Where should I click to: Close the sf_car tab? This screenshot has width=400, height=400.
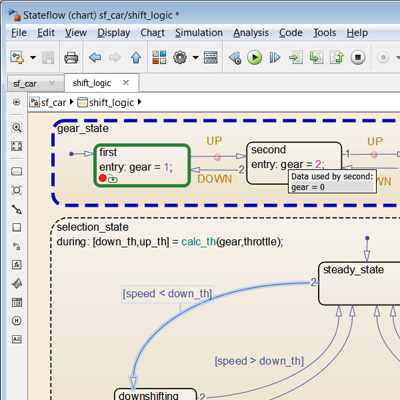click(52, 83)
